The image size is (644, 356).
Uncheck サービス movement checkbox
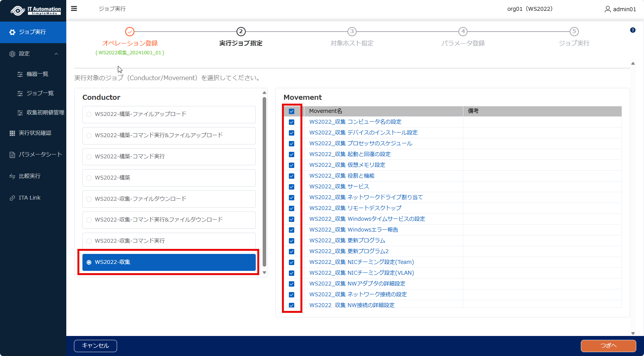coord(292,187)
